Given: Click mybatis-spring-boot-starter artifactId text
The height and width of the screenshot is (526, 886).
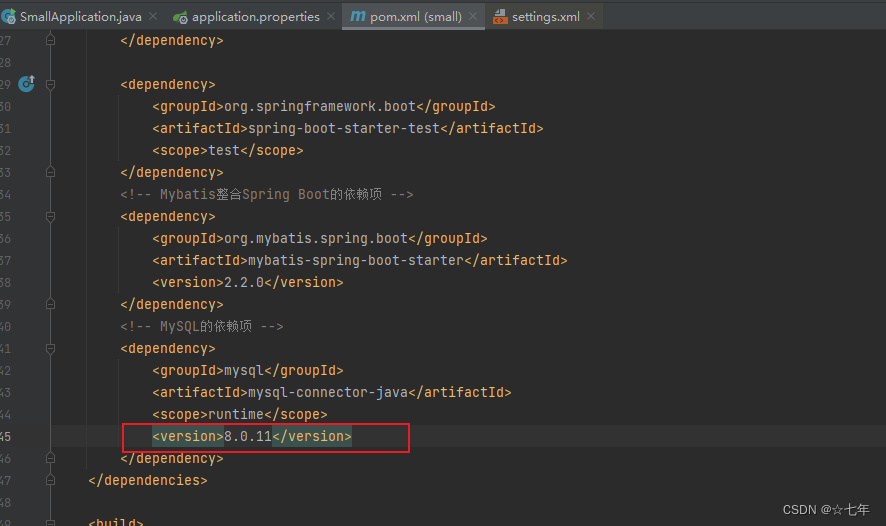Looking at the screenshot, I should pos(356,260).
